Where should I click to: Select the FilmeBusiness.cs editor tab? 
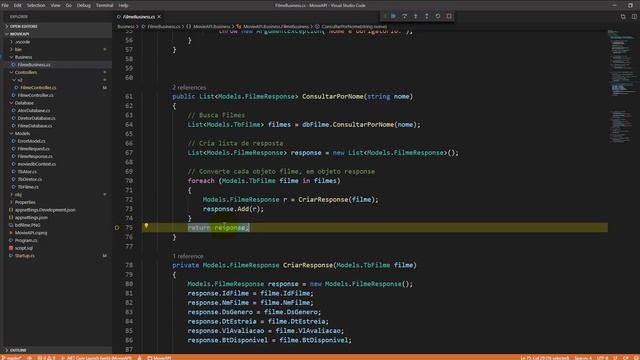(139, 17)
